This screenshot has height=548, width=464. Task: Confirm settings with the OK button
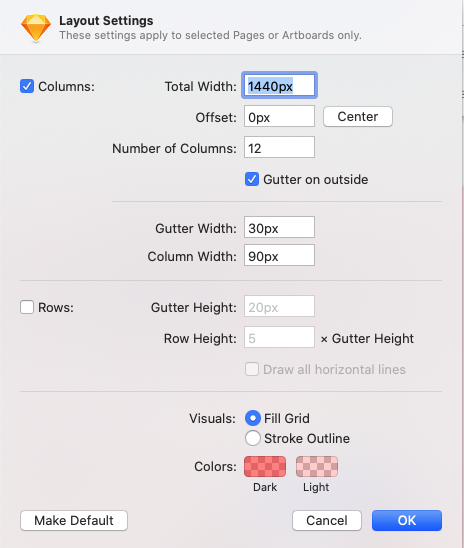407,520
